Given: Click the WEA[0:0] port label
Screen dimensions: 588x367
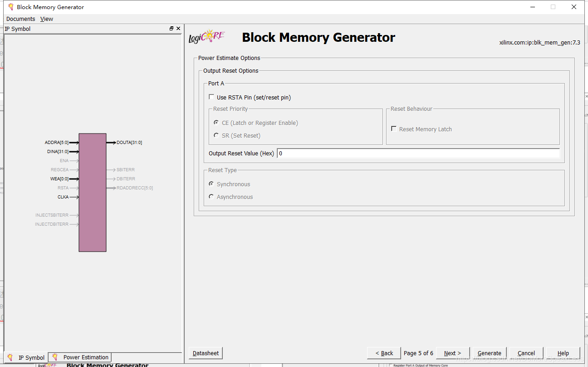Looking at the screenshot, I should click(59, 179).
